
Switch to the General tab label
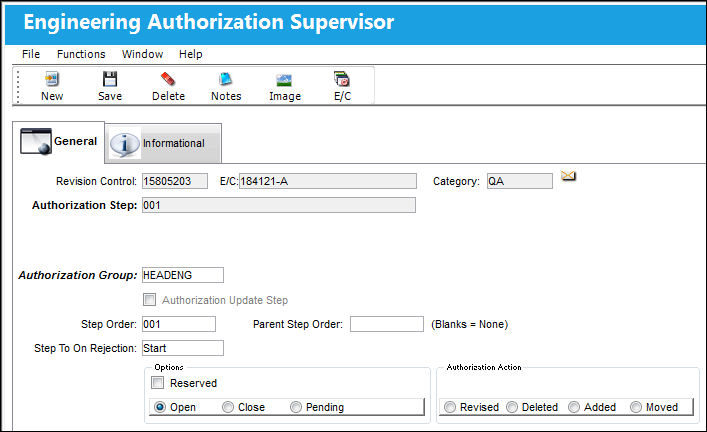[75, 141]
